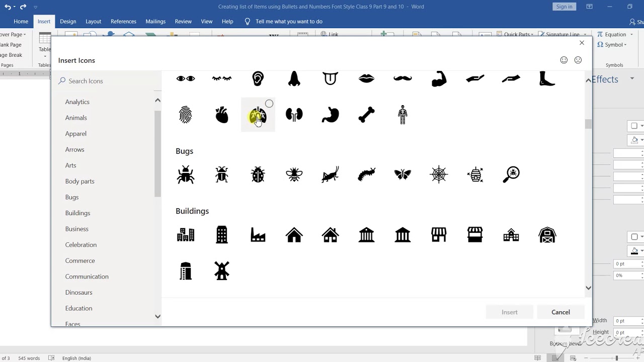Screen dimensions: 644x362
Task: Select the mustache icon
Action: [403, 78]
